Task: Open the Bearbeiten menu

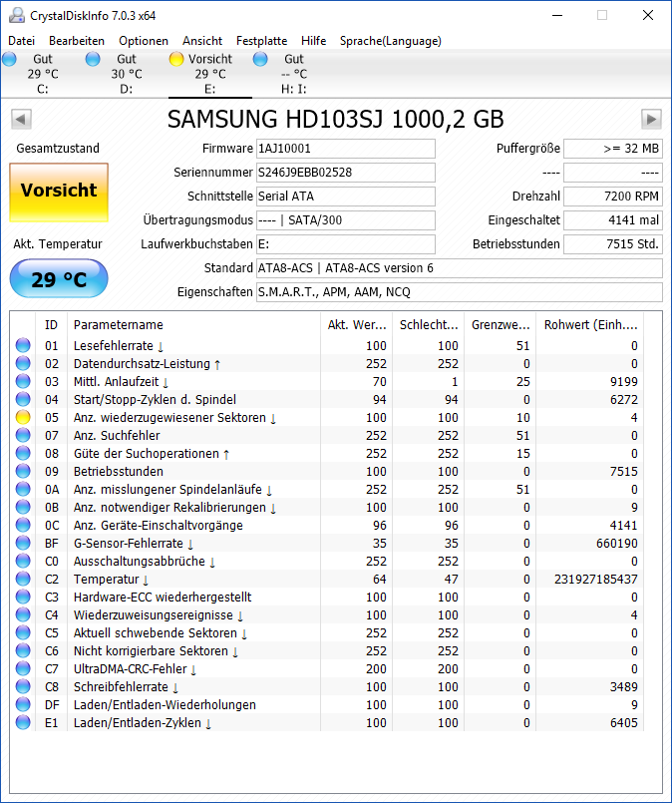Action: click(x=77, y=41)
